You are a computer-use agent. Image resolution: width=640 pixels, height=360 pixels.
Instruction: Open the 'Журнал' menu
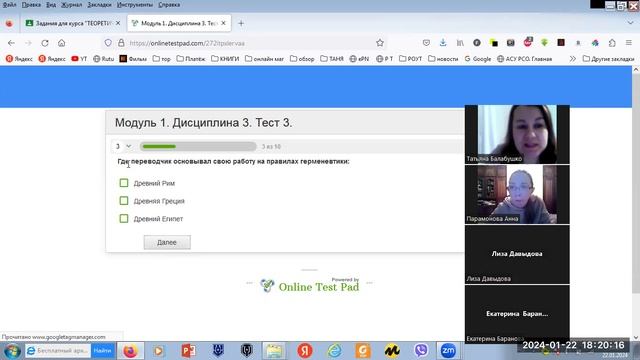pos(71,5)
